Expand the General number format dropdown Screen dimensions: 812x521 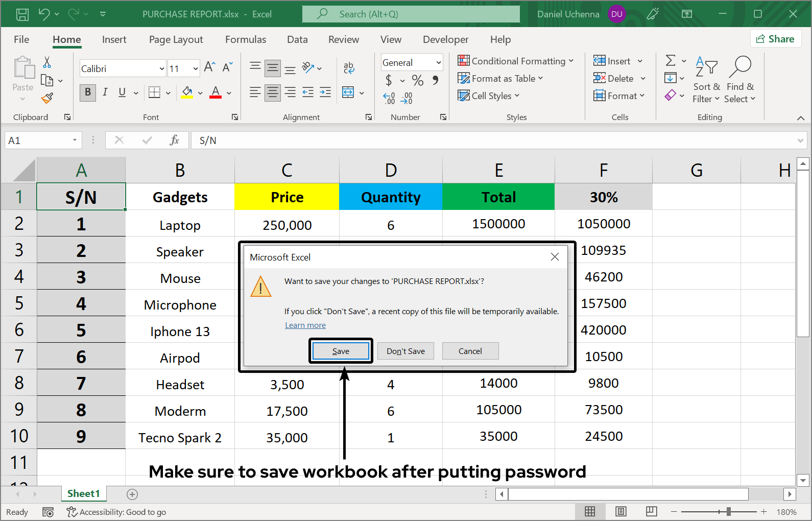coord(438,63)
